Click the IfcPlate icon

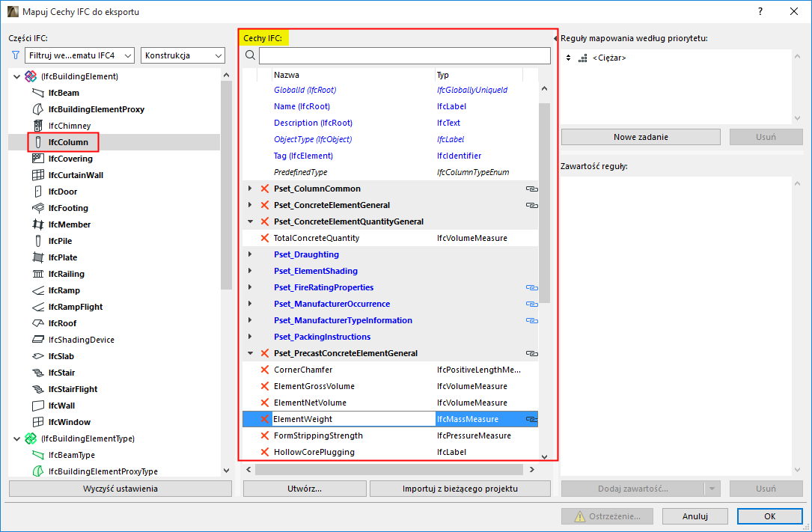pos(38,257)
